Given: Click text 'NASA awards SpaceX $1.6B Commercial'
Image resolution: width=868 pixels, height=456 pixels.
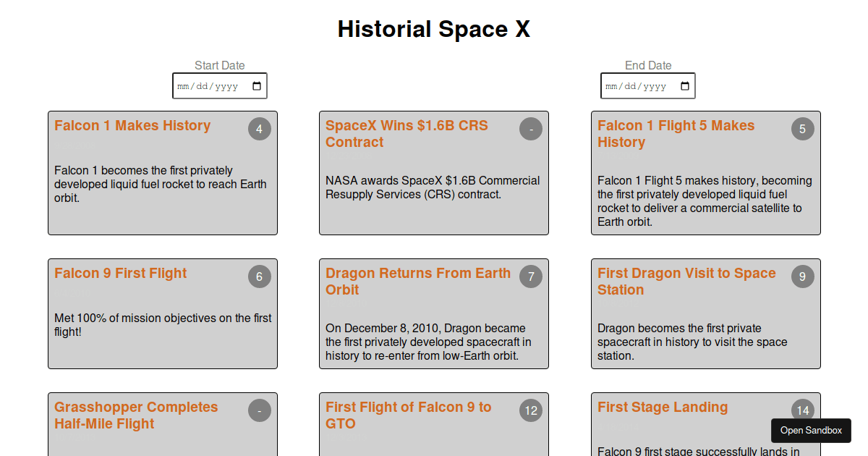Looking at the screenshot, I should [x=433, y=180].
